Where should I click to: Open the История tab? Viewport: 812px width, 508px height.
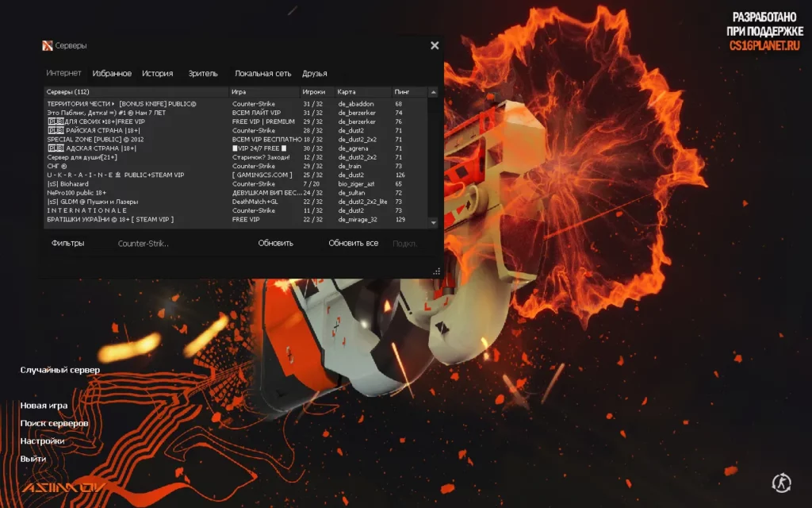pos(158,74)
